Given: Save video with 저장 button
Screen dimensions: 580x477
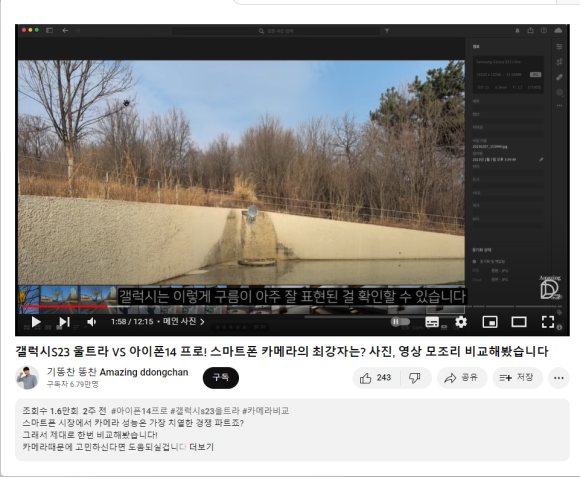Looking at the screenshot, I should pos(517,378).
